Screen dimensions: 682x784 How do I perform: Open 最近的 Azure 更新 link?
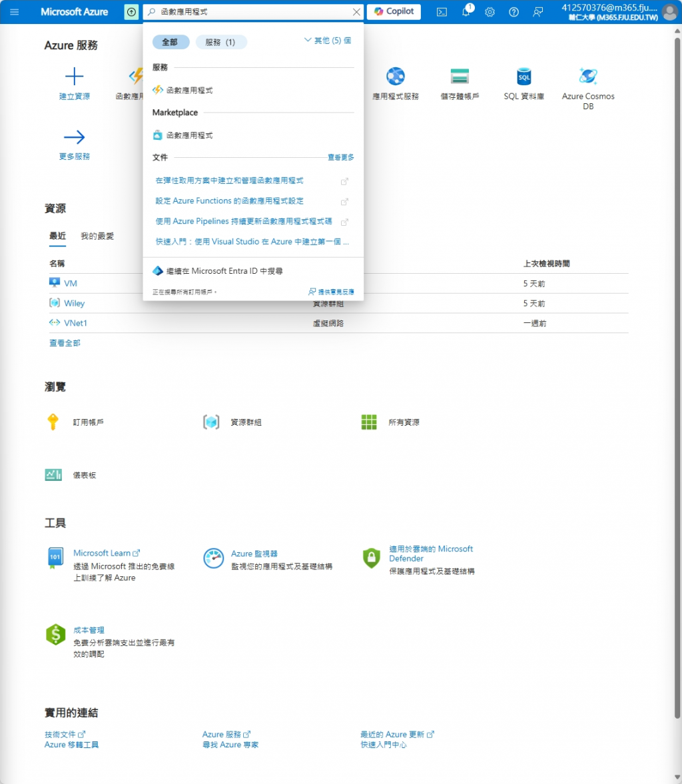397,734
